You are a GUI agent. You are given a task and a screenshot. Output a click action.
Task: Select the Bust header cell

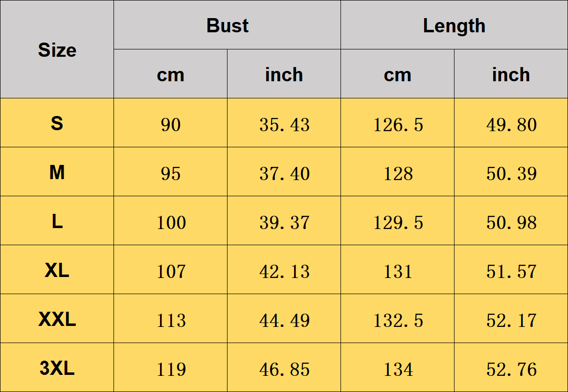click(x=227, y=25)
